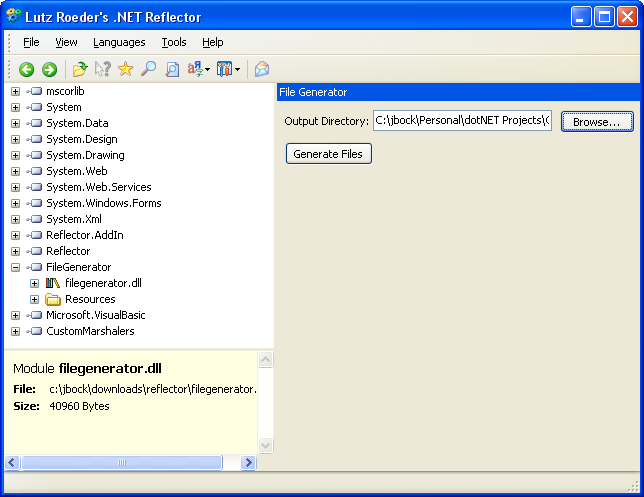Select the Resources tree item

pyautogui.click(x=90, y=299)
